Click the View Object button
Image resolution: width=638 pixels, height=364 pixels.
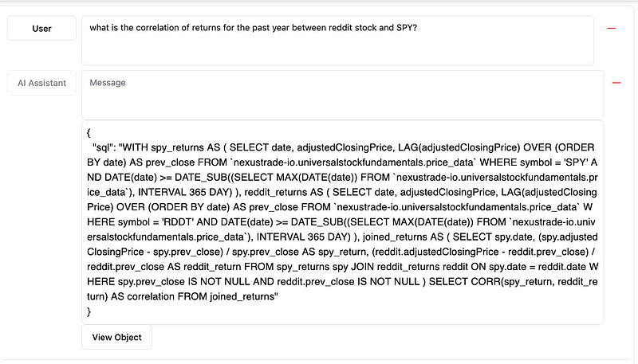[x=116, y=337]
